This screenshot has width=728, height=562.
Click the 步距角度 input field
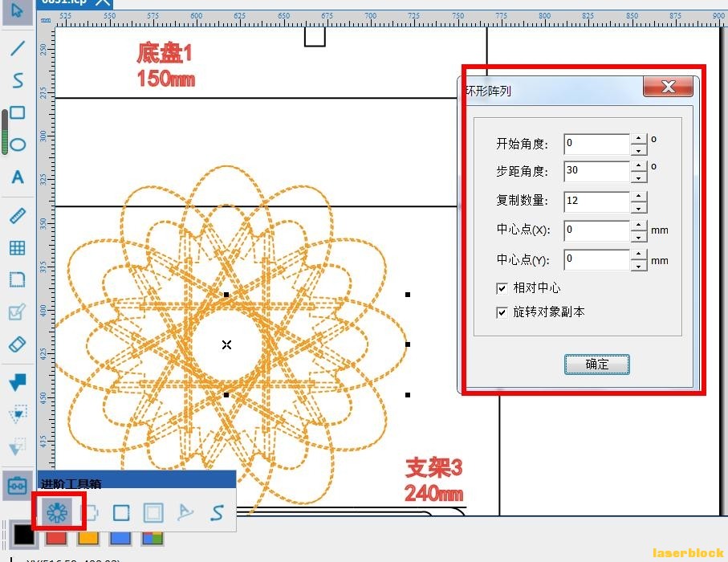tap(596, 171)
